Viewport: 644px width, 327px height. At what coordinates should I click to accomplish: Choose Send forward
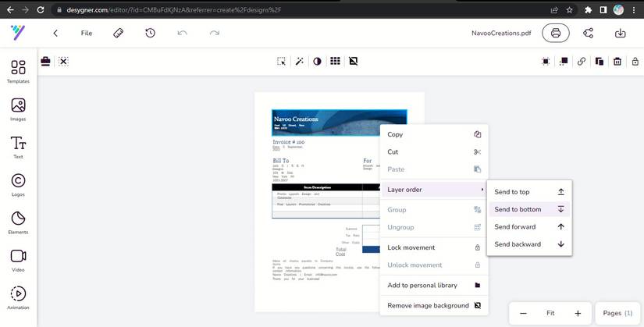(529, 227)
